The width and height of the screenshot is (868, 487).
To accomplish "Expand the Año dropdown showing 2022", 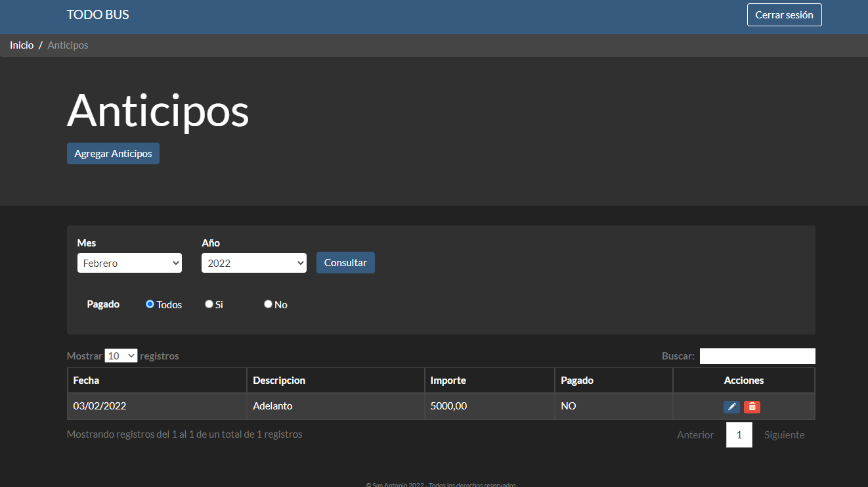I will pyautogui.click(x=253, y=263).
